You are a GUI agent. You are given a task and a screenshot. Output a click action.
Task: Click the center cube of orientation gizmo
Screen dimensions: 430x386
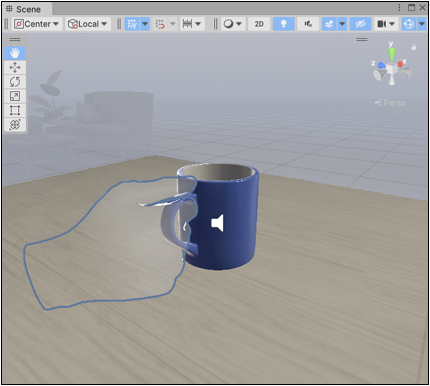coord(392,68)
